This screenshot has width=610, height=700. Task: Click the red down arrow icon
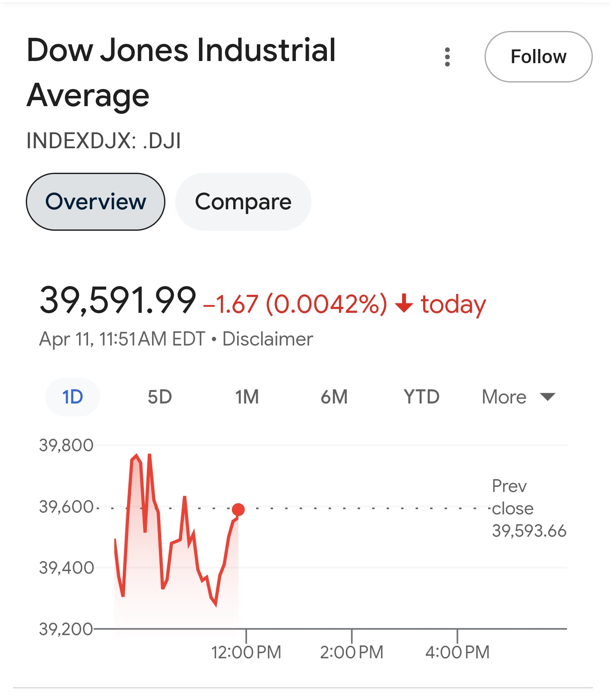pos(404,303)
